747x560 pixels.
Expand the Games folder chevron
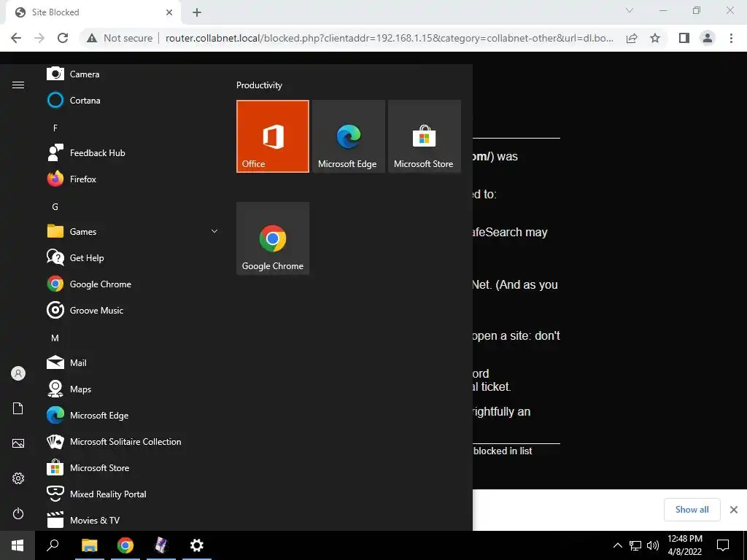click(214, 231)
